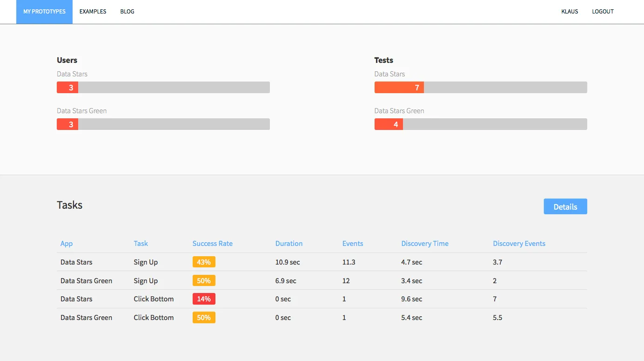The image size is (644, 361).
Task: Click LOGOUT to sign out
Action: click(x=603, y=11)
